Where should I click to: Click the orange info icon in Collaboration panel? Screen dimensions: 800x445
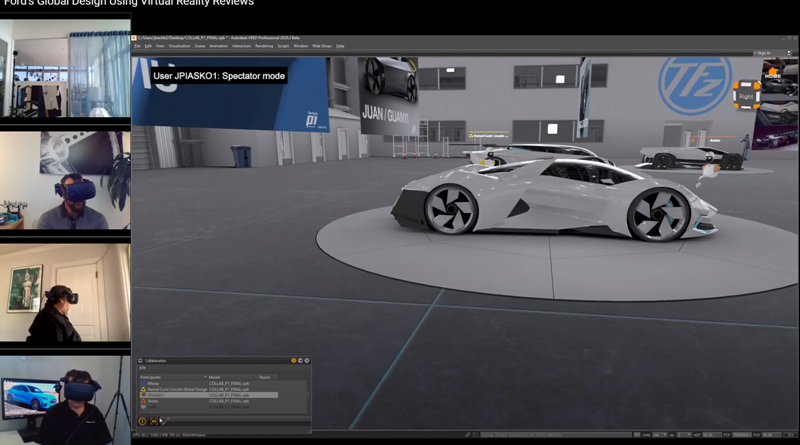(x=143, y=421)
